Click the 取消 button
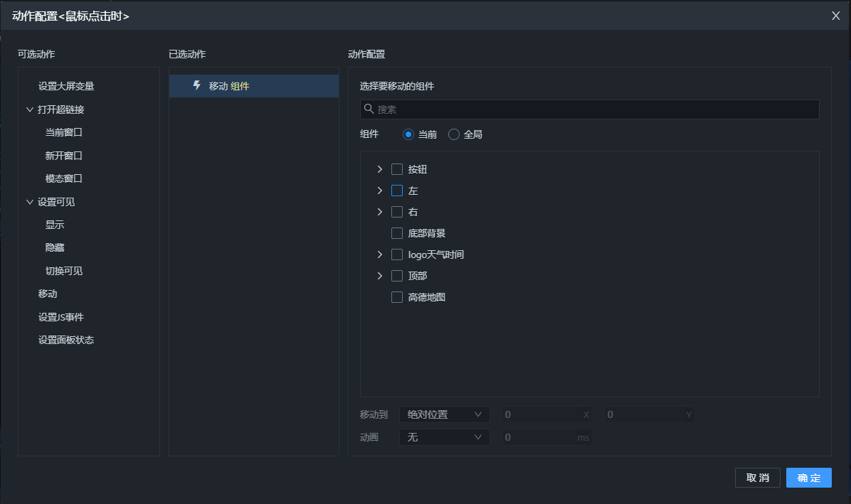851x504 pixels. (x=757, y=478)
